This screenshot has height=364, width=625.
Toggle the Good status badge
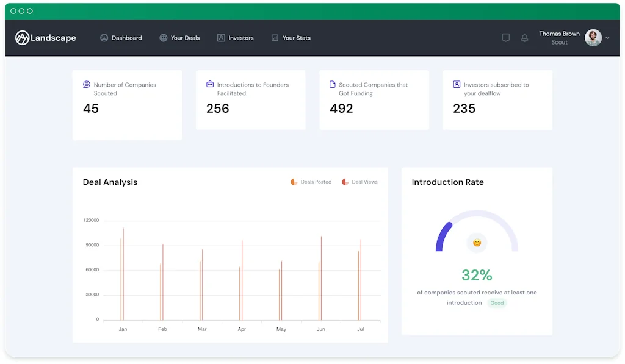click(x=497, y=303)
